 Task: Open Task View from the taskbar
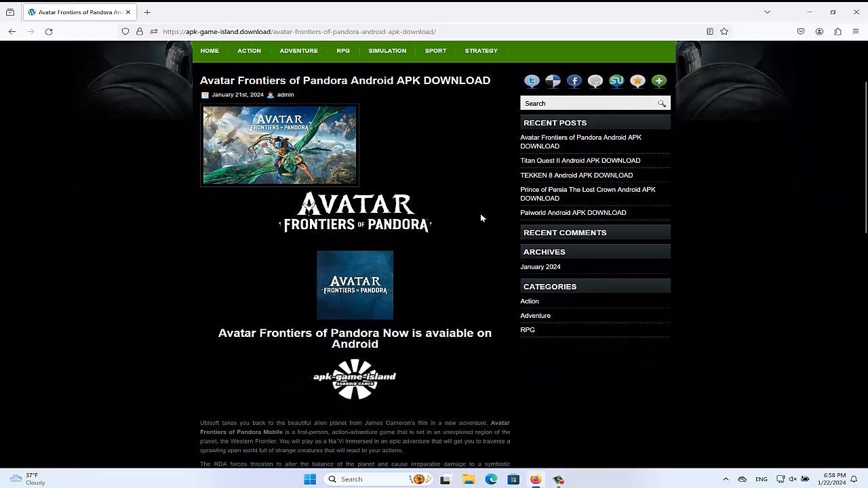[445, 479]
